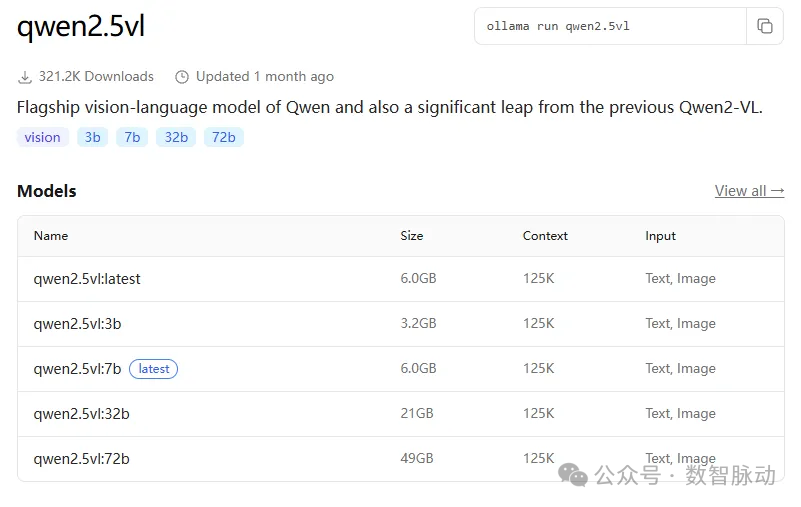Click the Size column header
The image size is (801, 507).
(x=412, y=236)
